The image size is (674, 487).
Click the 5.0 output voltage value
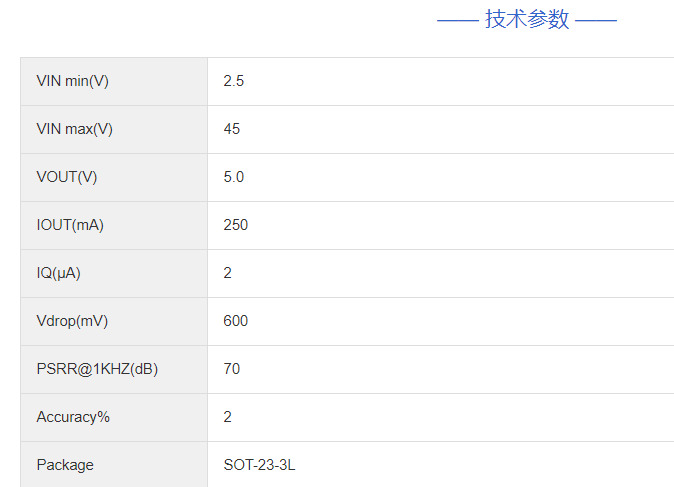[234, 177]
